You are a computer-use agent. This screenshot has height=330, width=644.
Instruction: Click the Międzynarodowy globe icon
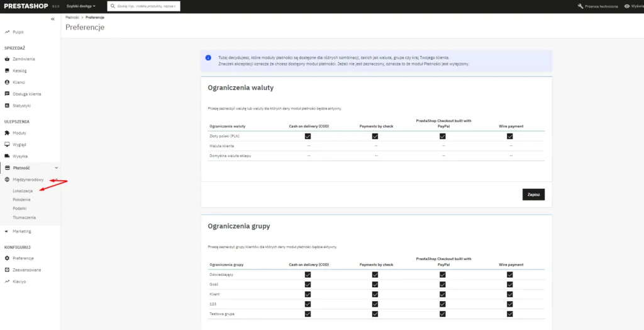(x=7, y=179)
